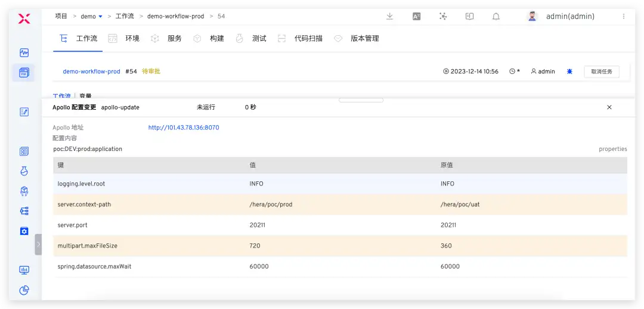This screenshot has height=309, width=644.
Task: Open the workflow nodes sidebar icon
Action: [24, 211]
